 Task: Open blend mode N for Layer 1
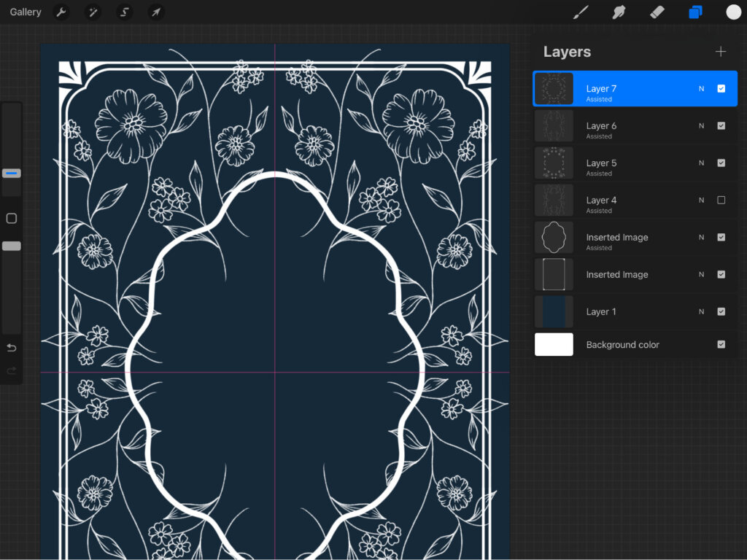(701, 312)
